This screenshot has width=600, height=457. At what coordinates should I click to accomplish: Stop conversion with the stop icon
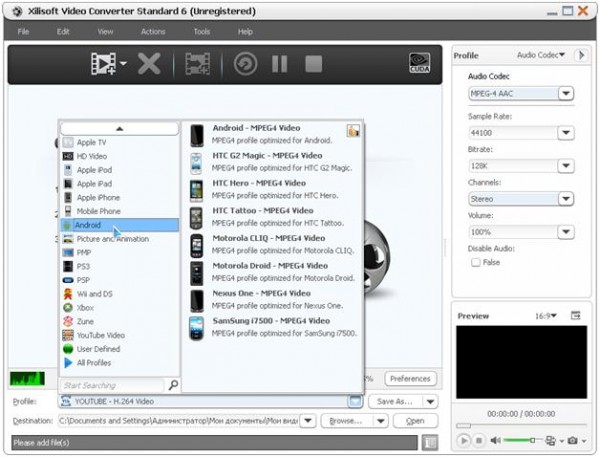pos(313,64)
